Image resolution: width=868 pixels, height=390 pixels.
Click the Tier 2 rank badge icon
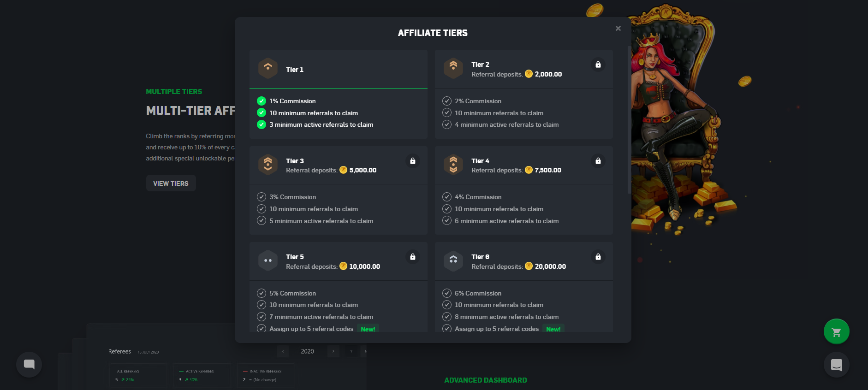click(453, 69)
